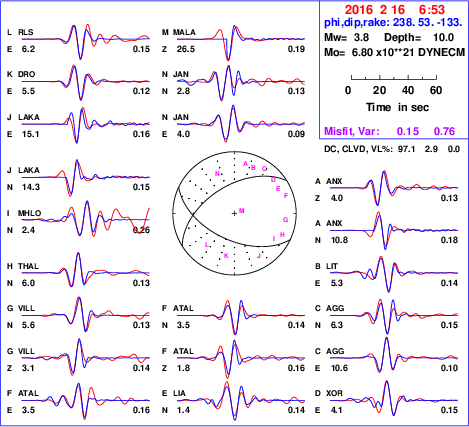Click station marker L on focal sphere
The image size is (469, 427).
pos(206,245)
